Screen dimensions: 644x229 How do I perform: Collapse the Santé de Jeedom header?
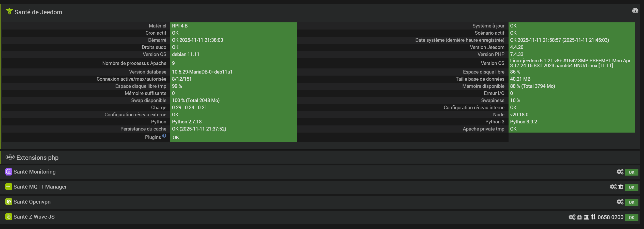[38, 12]
